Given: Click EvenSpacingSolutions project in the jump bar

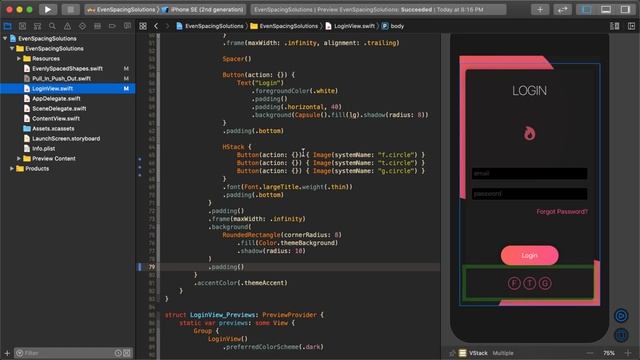Looking at the screenshot, I should [x=210, y=26].
